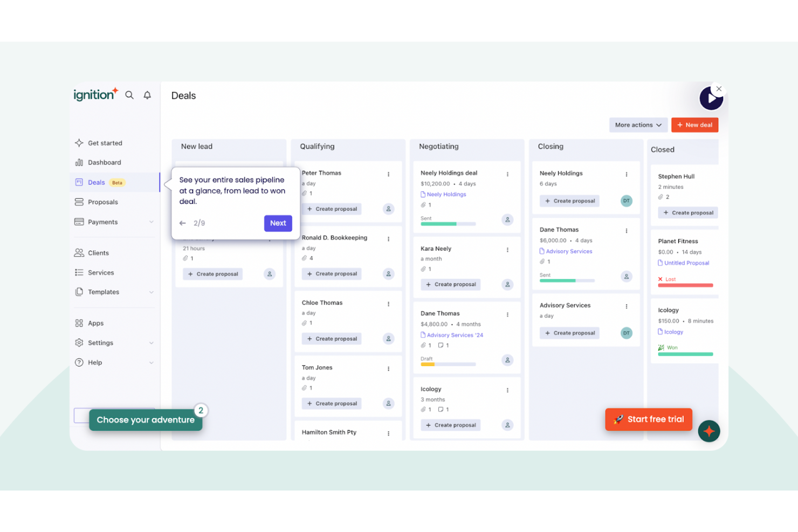Viewport: 798px width, 532px height.
Task: Click the Payments card icon
Action: click(79, 222)
